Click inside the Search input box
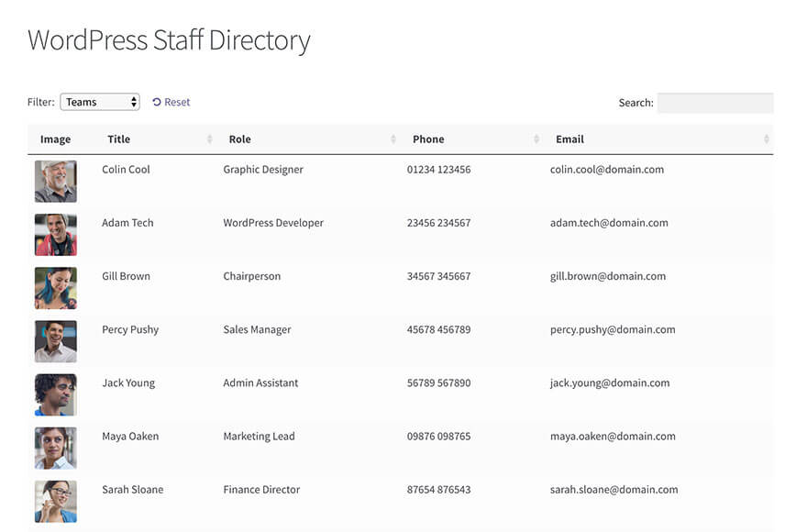 coord(715,103)
